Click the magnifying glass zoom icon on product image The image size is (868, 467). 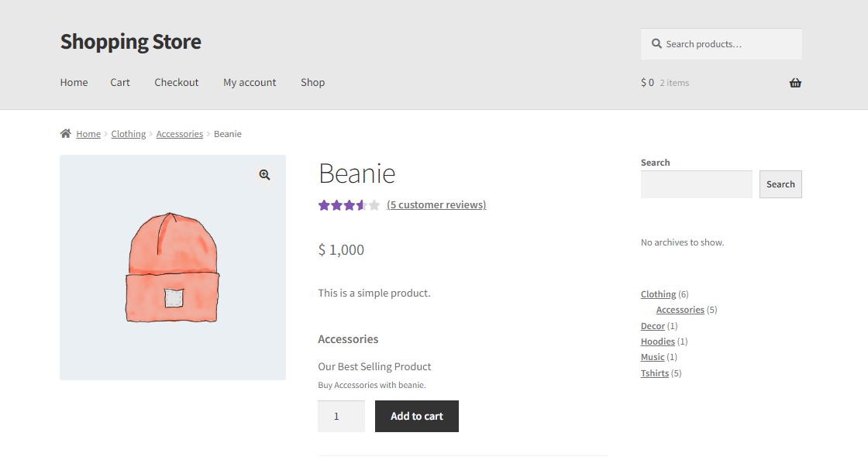point(264,175)
